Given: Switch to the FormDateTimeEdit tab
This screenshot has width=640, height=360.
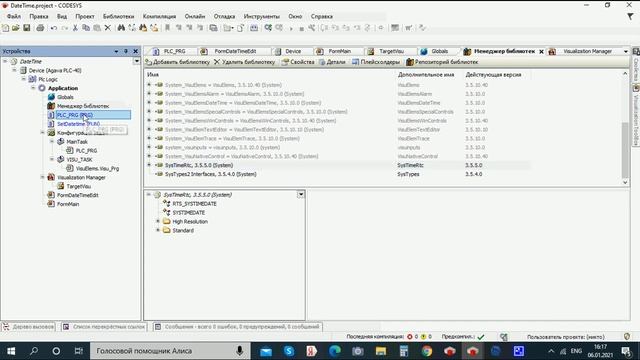Looking at the screenshot, I should coord(230,51).
